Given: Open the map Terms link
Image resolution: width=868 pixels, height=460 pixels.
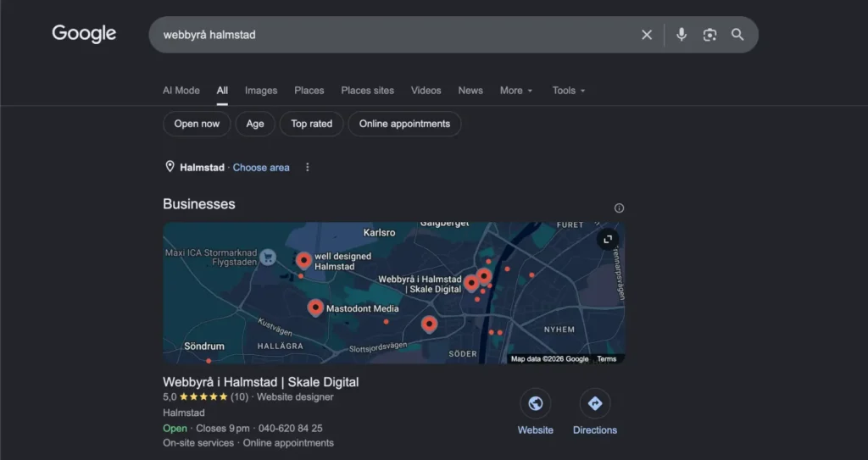Looking at the screenshot, I should (x=607, y=358).
